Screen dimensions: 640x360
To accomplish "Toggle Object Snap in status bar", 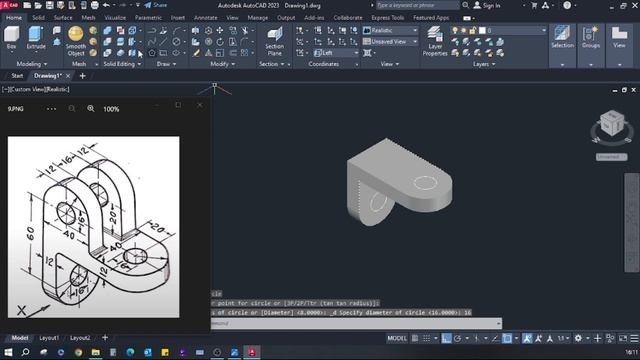I will tap(507, 338).
